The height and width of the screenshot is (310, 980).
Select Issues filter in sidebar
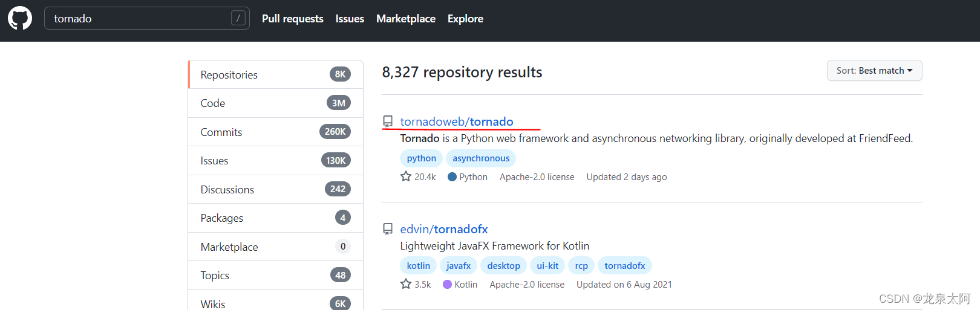click(276, 161)
